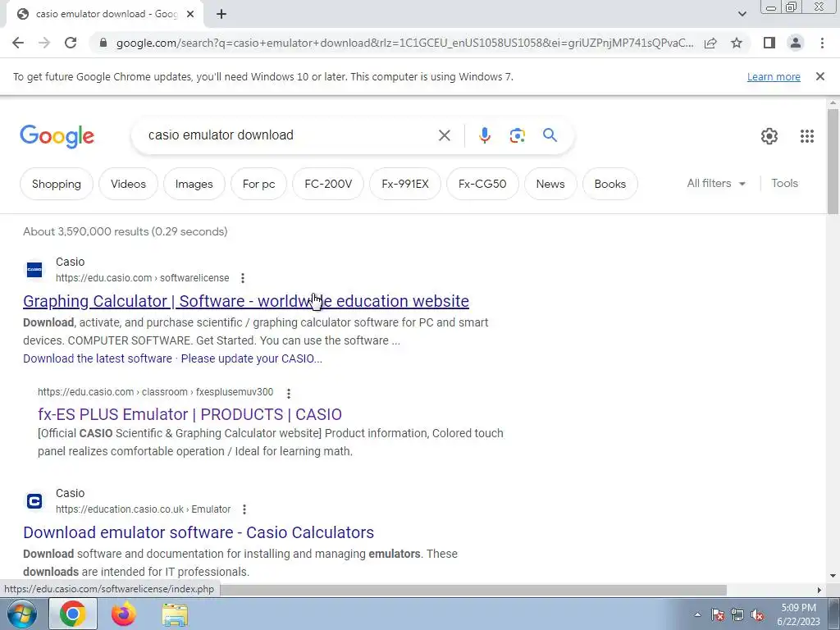This screenshot has width=840, height=630.
Task: Open tab search chevron in title bar
Action: (x=742, y=14)
